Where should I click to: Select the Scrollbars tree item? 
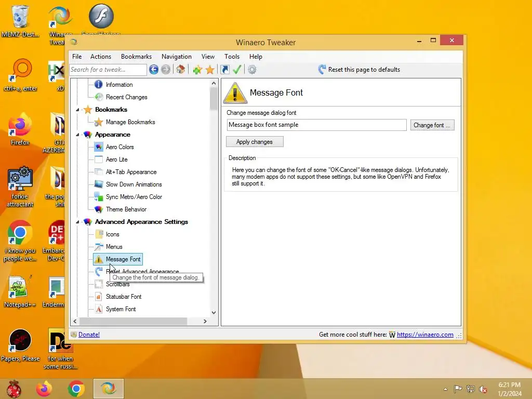pos(118,284)
